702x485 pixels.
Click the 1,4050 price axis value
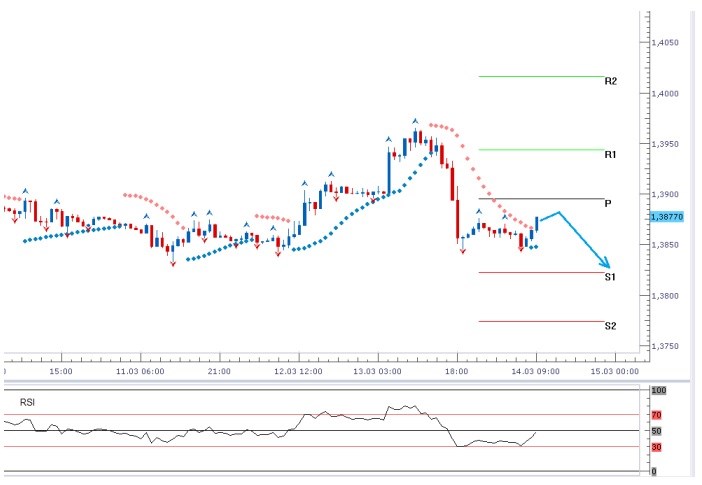coord(665,43)
